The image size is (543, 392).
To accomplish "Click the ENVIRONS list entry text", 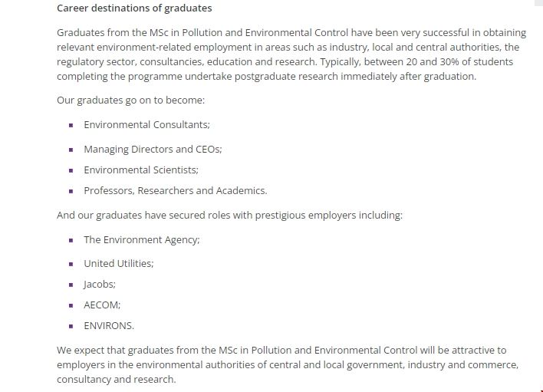I will pos(109,325).
